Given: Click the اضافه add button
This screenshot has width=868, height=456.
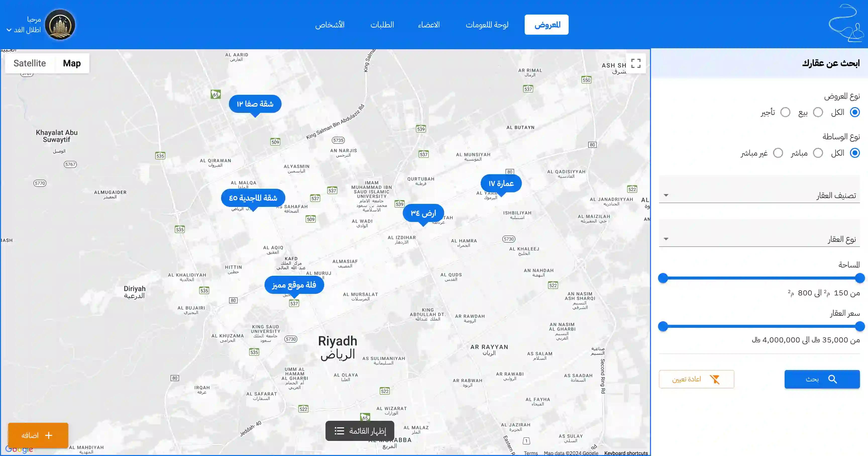Looking at the screenshot, I should (x=38, y=435).
